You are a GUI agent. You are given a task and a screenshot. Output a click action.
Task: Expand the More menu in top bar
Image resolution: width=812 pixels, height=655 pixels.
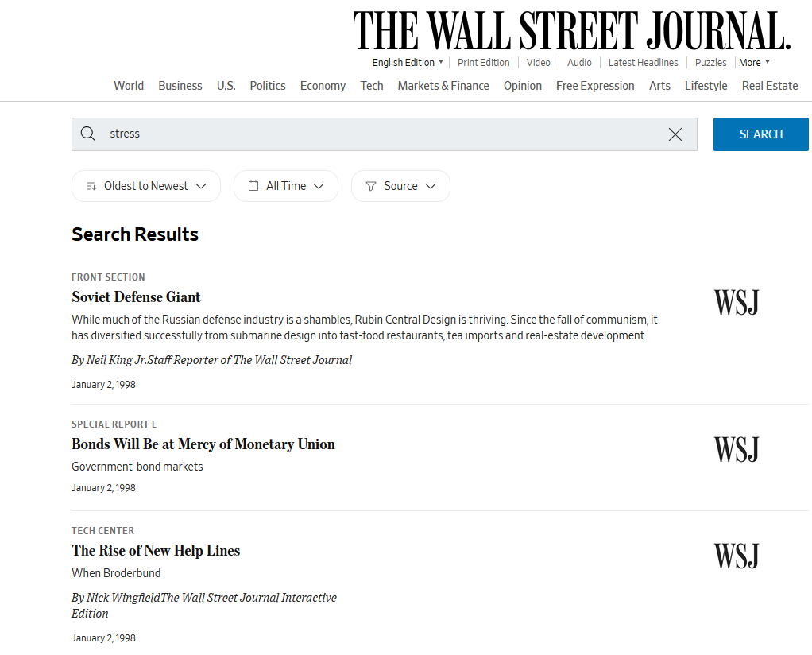[753, 63]
